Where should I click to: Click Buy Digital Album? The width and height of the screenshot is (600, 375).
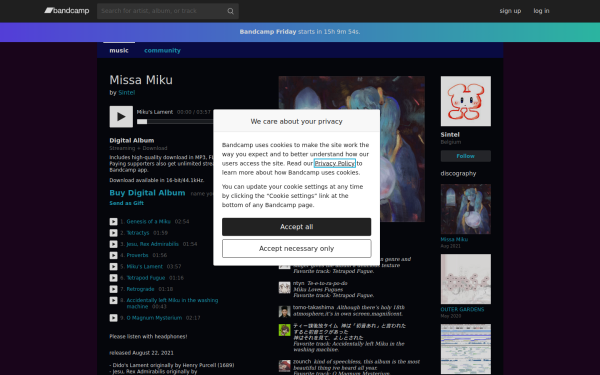[x=147, y=193]
